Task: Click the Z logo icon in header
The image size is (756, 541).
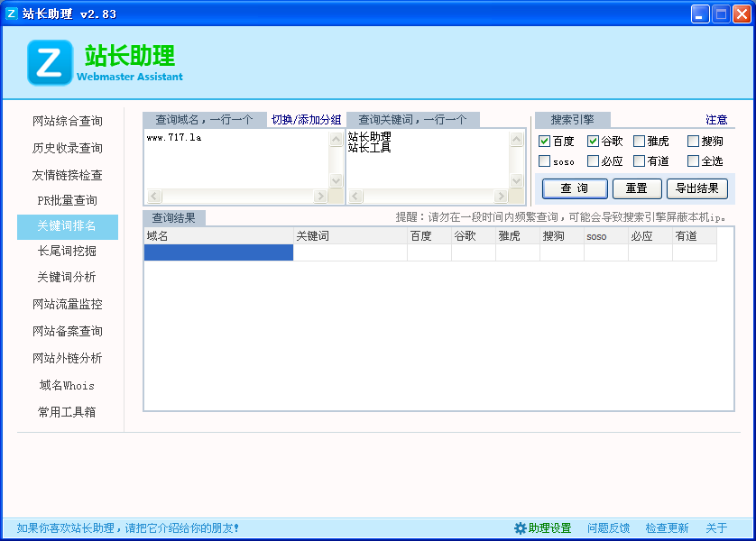Action: pos(50,62)
